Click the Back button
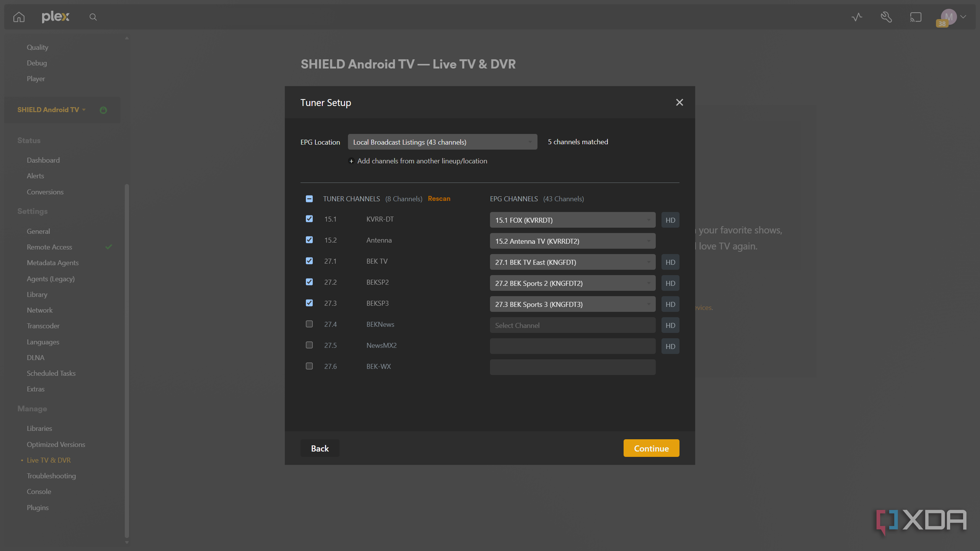The image size is (980, 551). pyautogui.click(x=320, y=448)
